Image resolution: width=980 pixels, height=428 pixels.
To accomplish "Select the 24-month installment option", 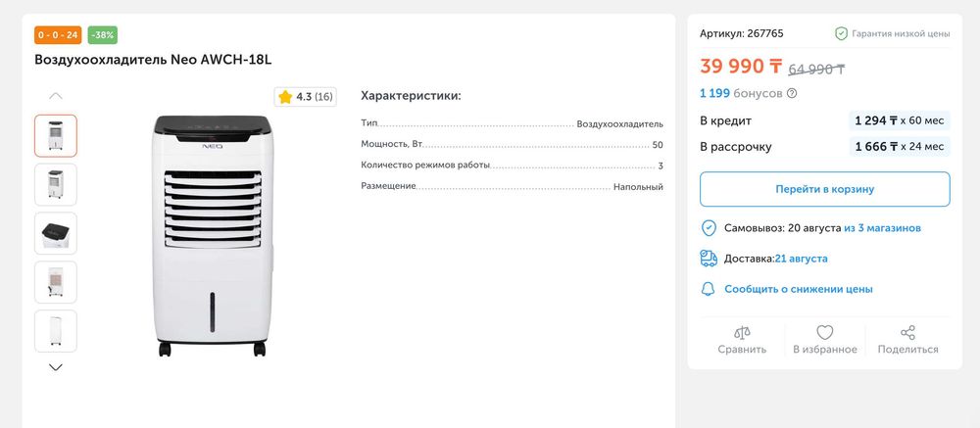I will [899, 147].
